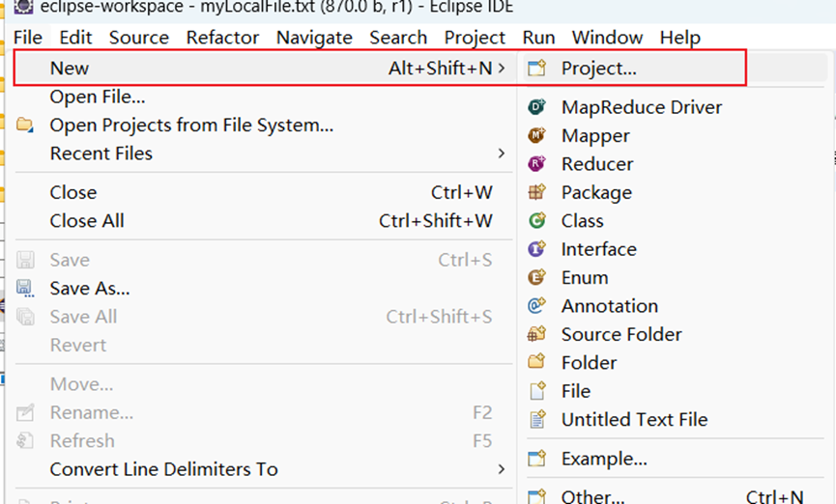Select the Package icon

(537, 192)
